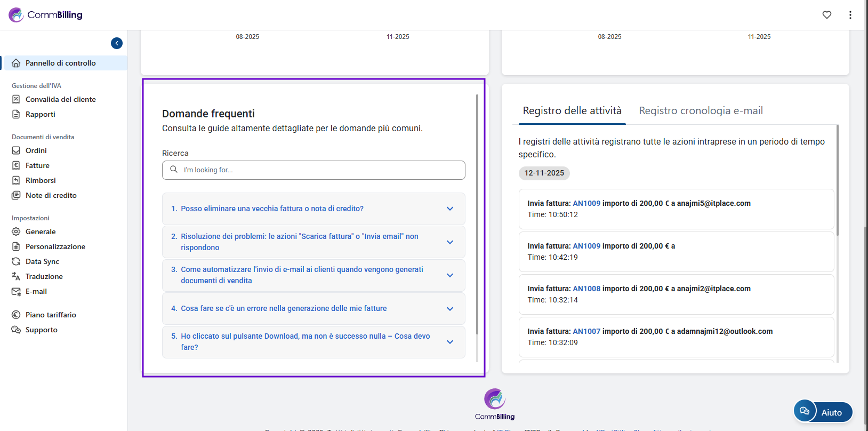Image resolution: width=868 pixels, height=431 pixels.
Task: Select the Registro delle attività tab
Action: coord(572,111)
